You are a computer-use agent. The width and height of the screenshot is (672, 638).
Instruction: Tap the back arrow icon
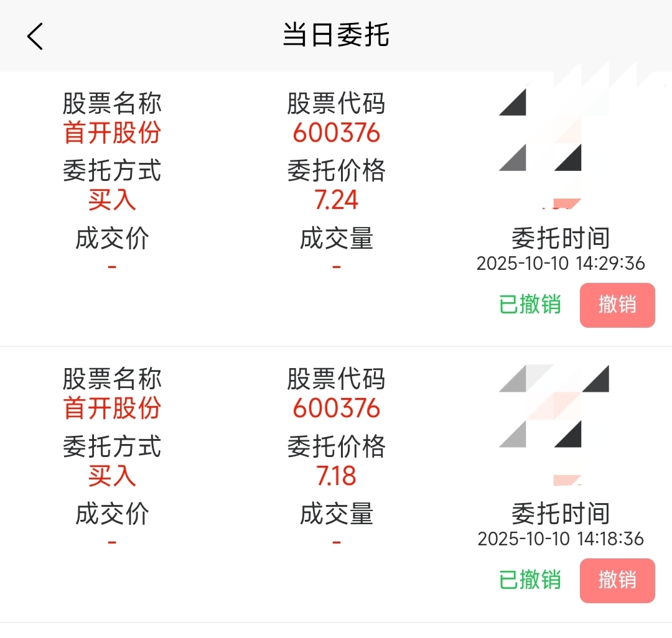pyautogui.click(x=35, y=37)
